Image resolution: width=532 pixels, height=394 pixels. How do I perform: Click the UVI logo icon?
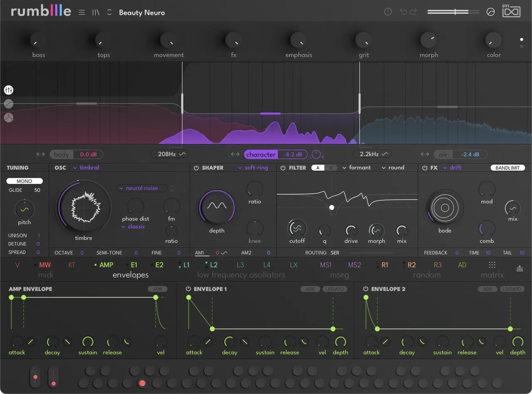point(511,11)
